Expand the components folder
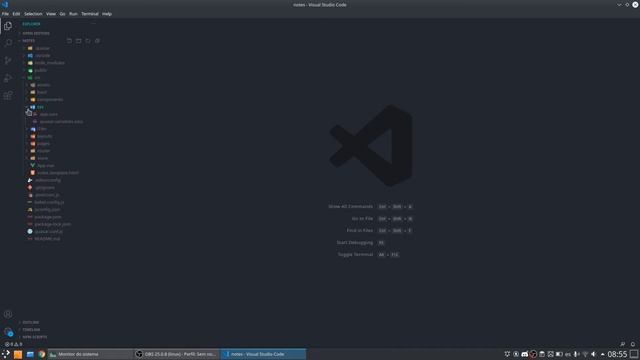 [x=50, y=100]
